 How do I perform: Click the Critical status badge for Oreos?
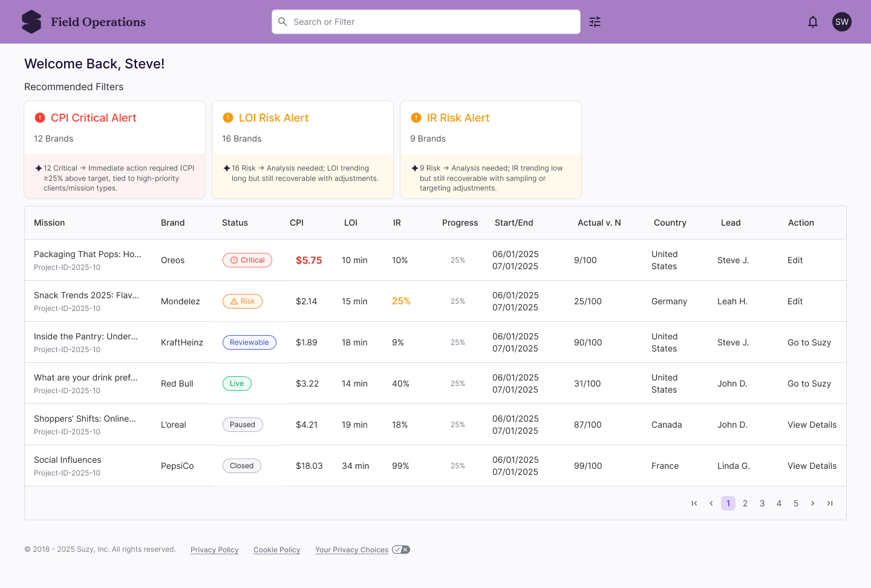click(x=247, y=260)
